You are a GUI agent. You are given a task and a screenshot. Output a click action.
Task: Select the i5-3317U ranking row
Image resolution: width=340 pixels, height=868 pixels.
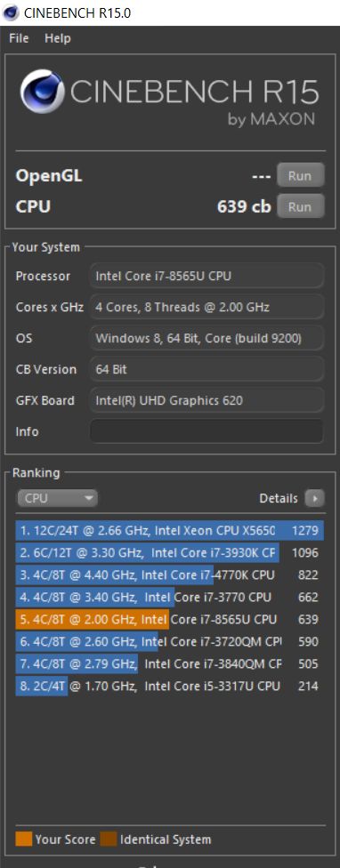point(169,686)
